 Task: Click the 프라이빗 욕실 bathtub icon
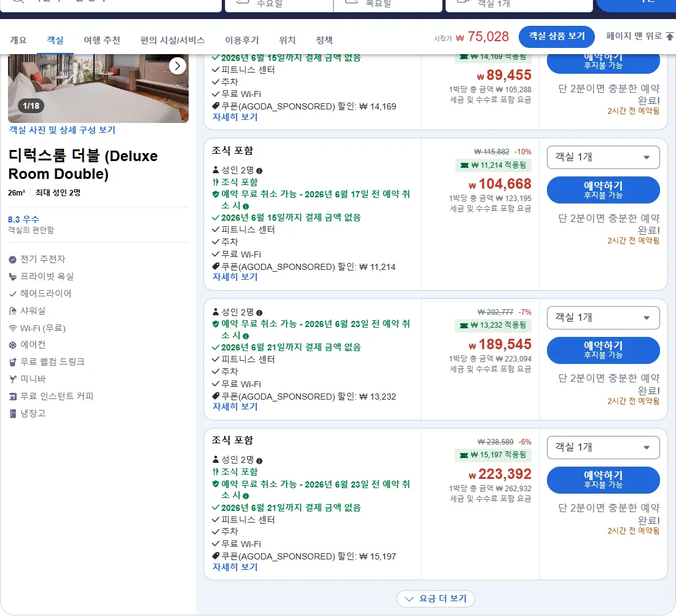[12, 277]
